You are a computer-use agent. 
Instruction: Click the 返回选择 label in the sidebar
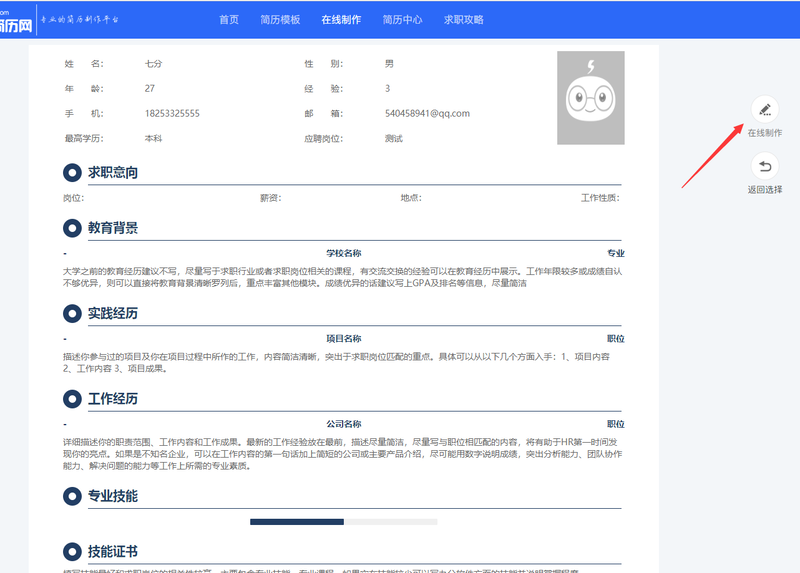(765, 190)
